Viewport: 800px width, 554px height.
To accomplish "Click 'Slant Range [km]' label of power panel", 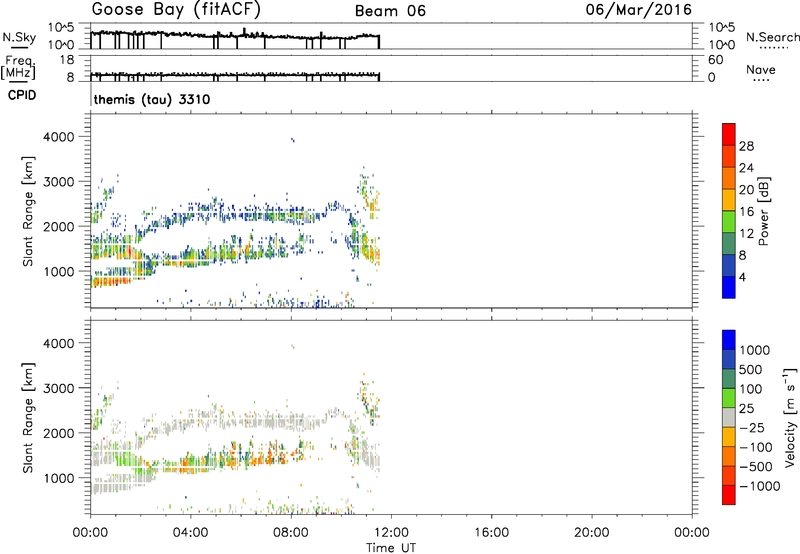I will 28,211.
